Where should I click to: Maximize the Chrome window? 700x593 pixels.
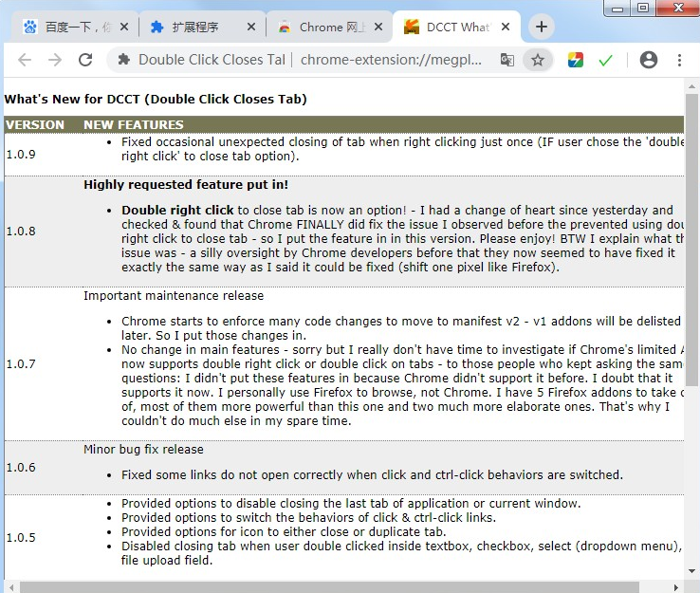click(x=643, y=8)
